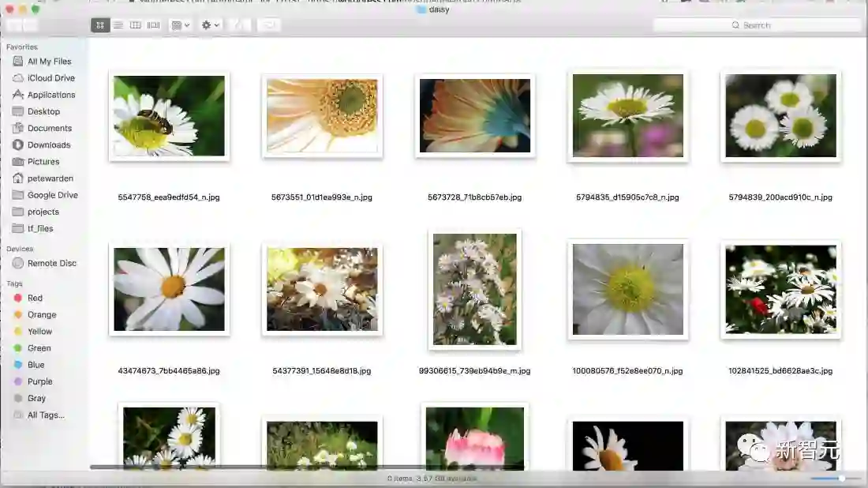Select Remote Disc under Devices
Image resolution: width=868 pixels, height=488 pixels.
pyautogui.click(x=51, y=264)
